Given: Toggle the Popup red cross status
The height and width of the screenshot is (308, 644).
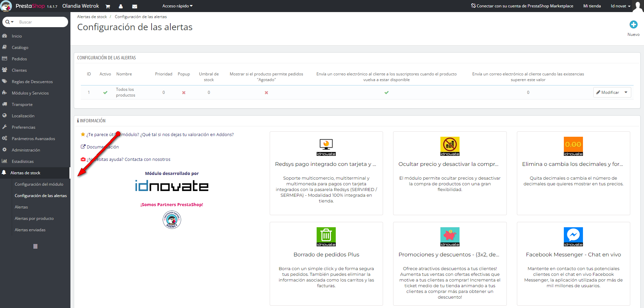Looking at the screenshot, I should (x=184, y=93).
